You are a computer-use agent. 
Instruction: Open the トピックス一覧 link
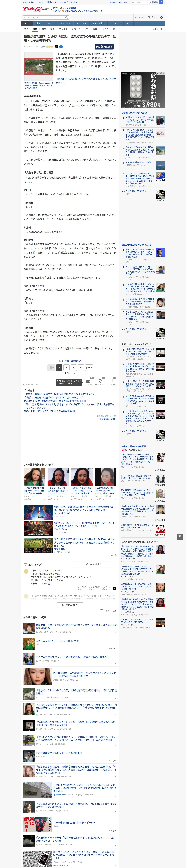(x=155, y=29)
